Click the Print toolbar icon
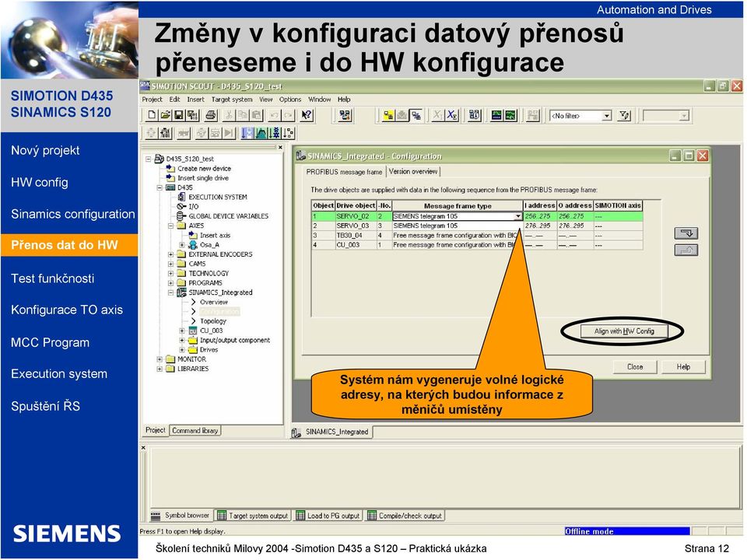The width and height of the screenshot is (747, 560). pyautogui.click(x=211, y=115)
